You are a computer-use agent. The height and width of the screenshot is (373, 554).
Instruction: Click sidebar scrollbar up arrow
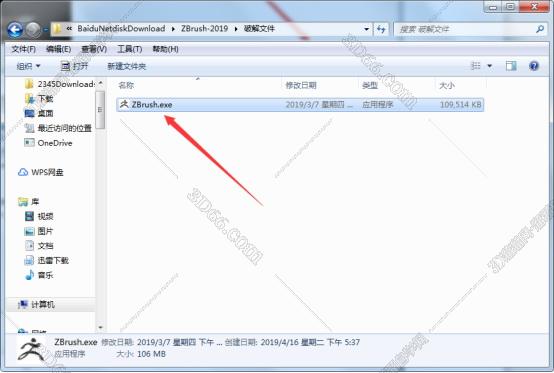(100, 83)
